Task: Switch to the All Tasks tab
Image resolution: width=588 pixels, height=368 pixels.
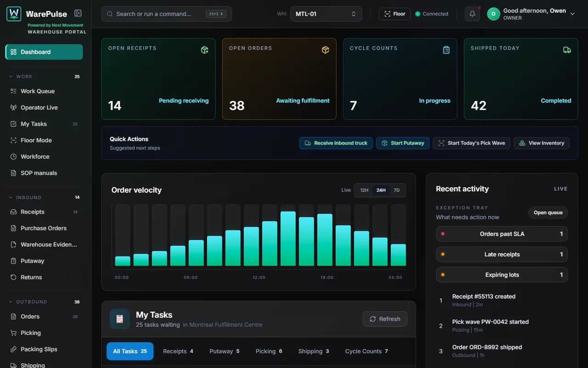Action: 130,351
